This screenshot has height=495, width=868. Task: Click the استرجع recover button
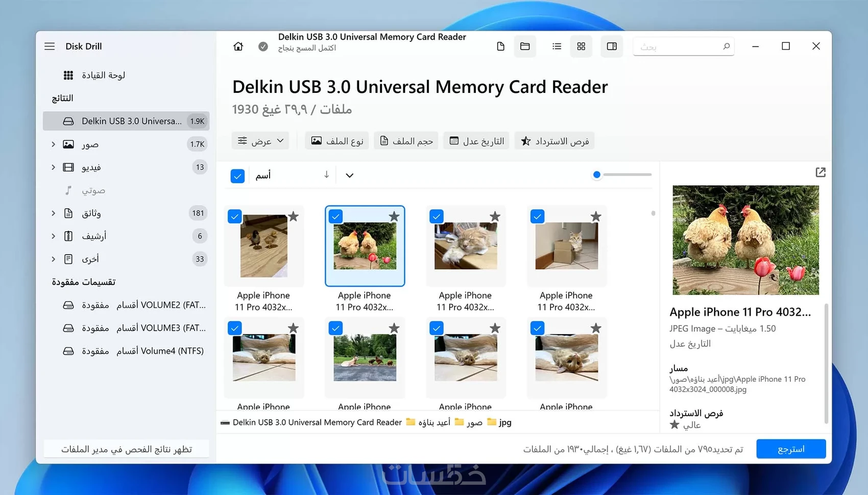tap(791, 449)
